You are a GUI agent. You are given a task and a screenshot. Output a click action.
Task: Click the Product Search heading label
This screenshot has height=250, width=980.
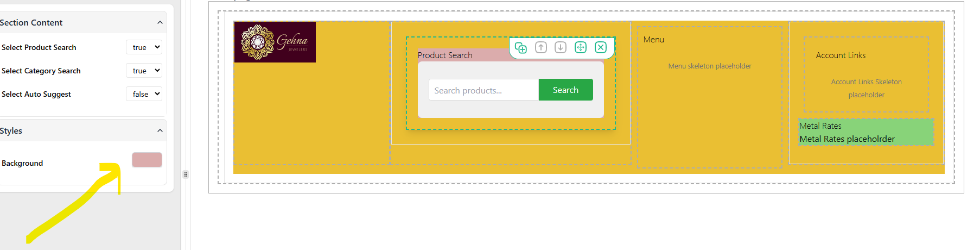[445, 55]
